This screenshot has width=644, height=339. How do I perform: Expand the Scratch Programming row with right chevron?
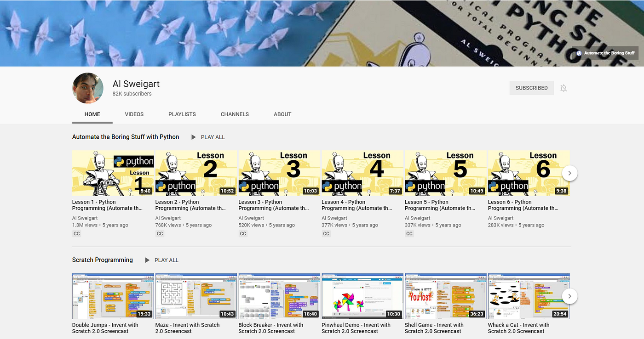(x=569, y=296)
